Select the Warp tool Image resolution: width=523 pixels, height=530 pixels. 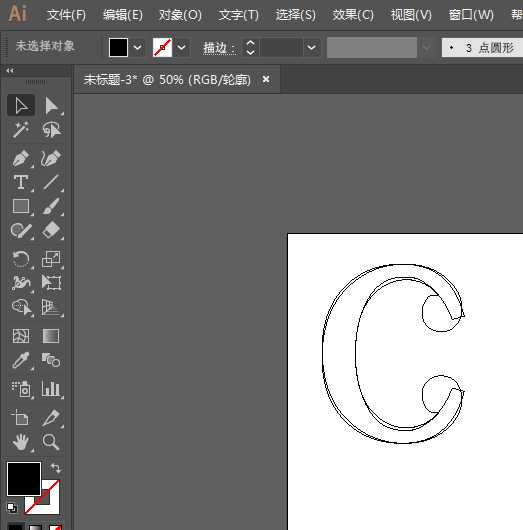tap(21, 283)
